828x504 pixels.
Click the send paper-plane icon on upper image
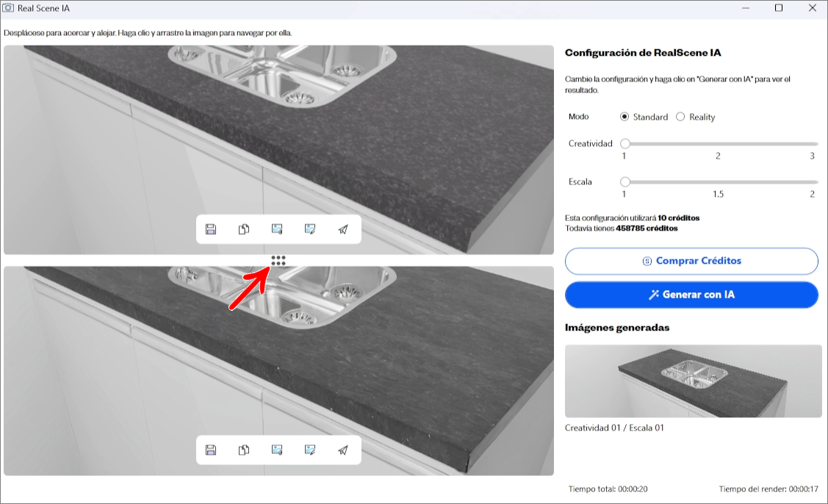coord(343,229)
